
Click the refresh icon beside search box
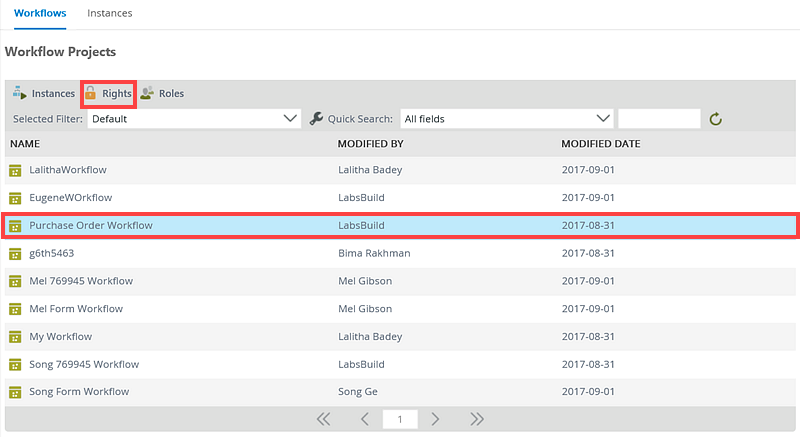pos(716,119)
